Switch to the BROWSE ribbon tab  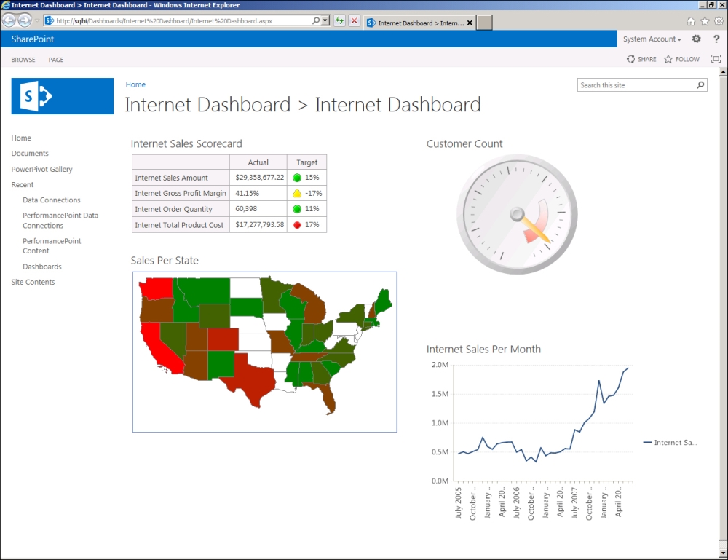[x=23, y=59]
